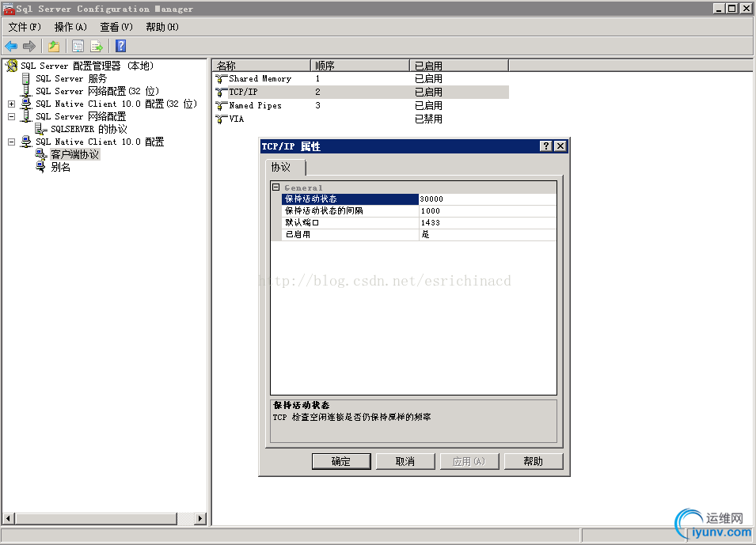Edit the 默认端口 value 1433

click(x=487, y=222)
